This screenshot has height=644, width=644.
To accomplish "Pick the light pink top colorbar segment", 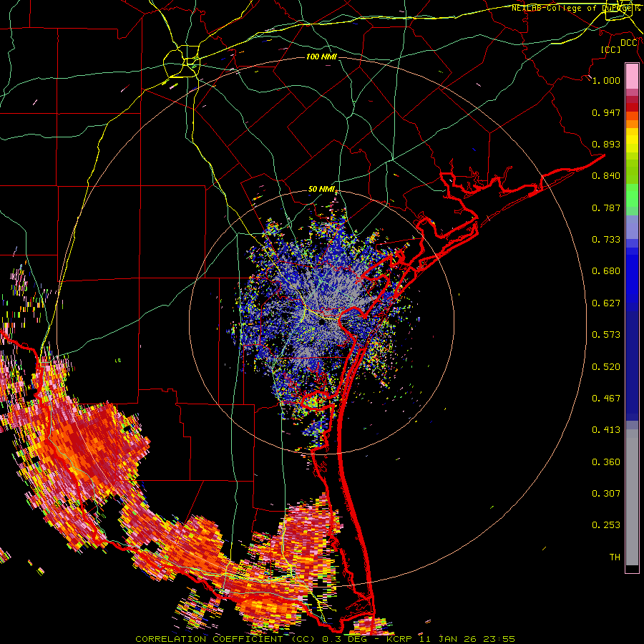I will pyautogui.click(x=632, y=77).
